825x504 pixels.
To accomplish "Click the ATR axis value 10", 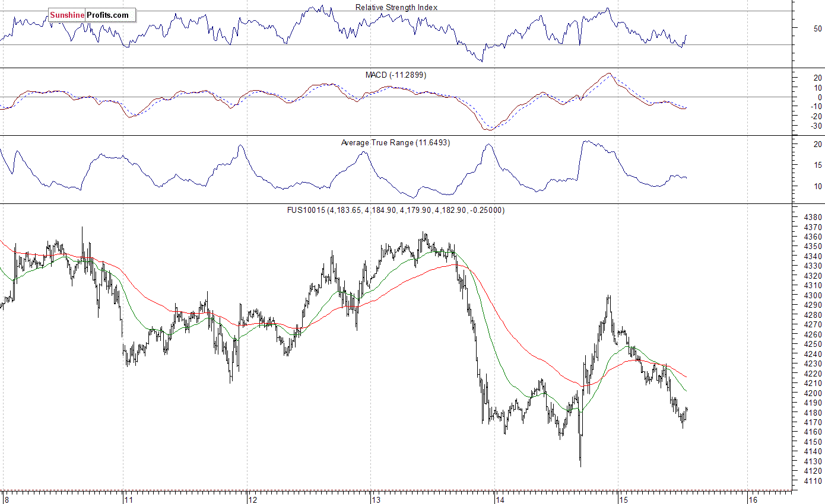I will [817, 186].
